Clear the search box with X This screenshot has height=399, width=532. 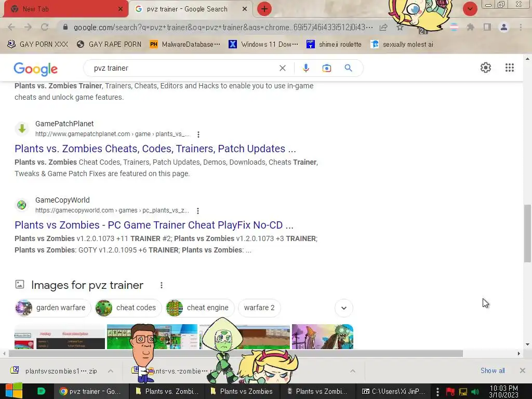click(x=282, y=68)
